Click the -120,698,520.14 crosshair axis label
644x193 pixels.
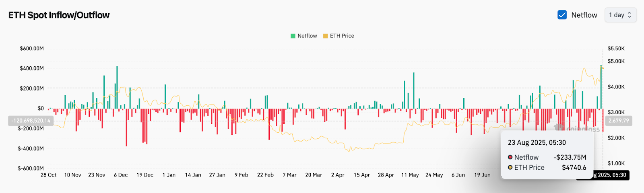[x=31, y=121]
